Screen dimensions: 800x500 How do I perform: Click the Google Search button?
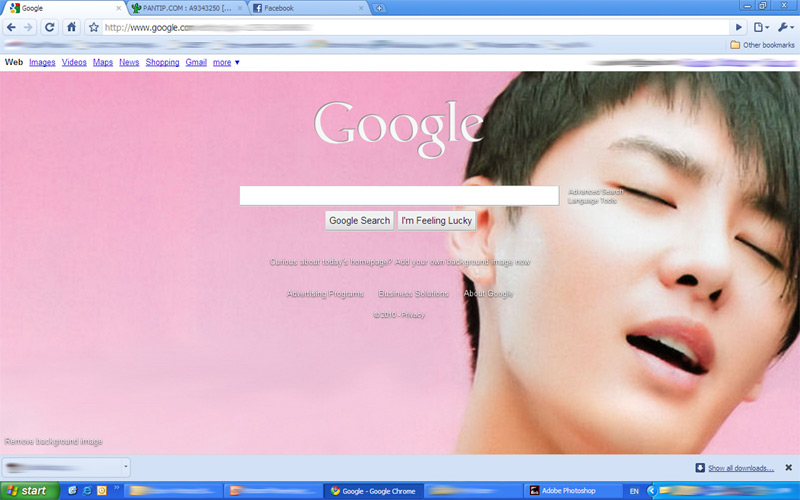(x=359, y=220)
